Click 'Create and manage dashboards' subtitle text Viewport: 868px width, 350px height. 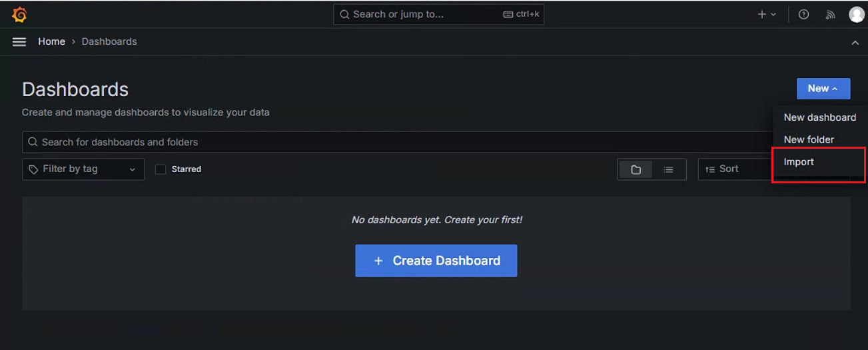coord(146,112)
